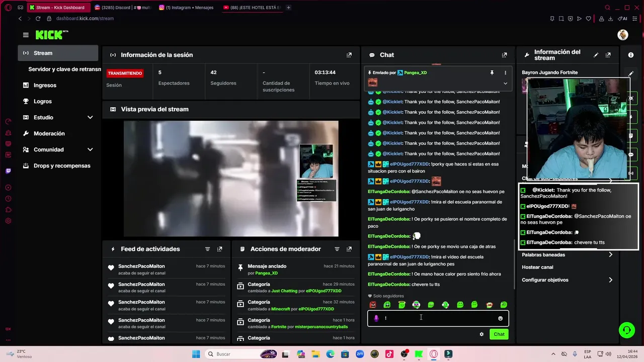Click the address bar URL
This screenshot has width=644, height=362.
coord(85,19)
